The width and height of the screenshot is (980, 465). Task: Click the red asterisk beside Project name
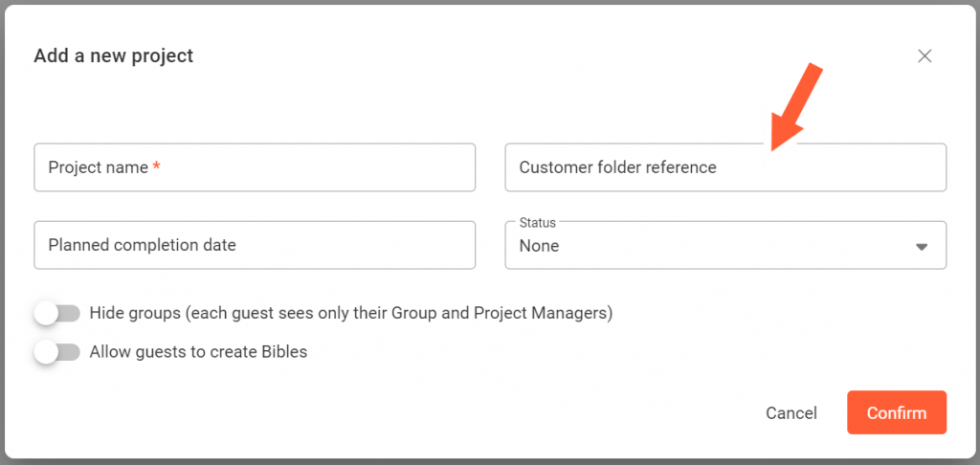coord(157,167)
